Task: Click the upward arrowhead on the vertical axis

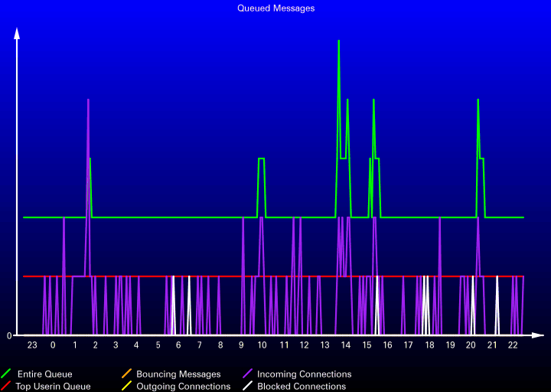Action: click(17, 33)
